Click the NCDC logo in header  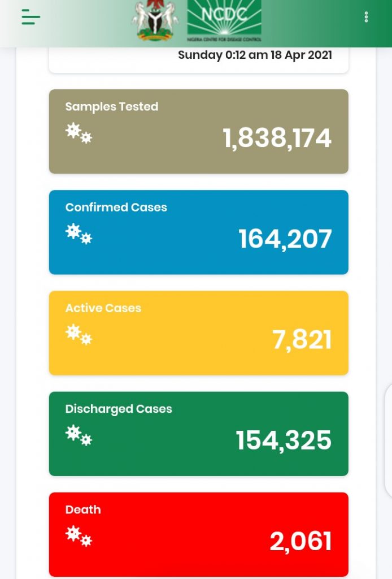(x=224, y=21)
